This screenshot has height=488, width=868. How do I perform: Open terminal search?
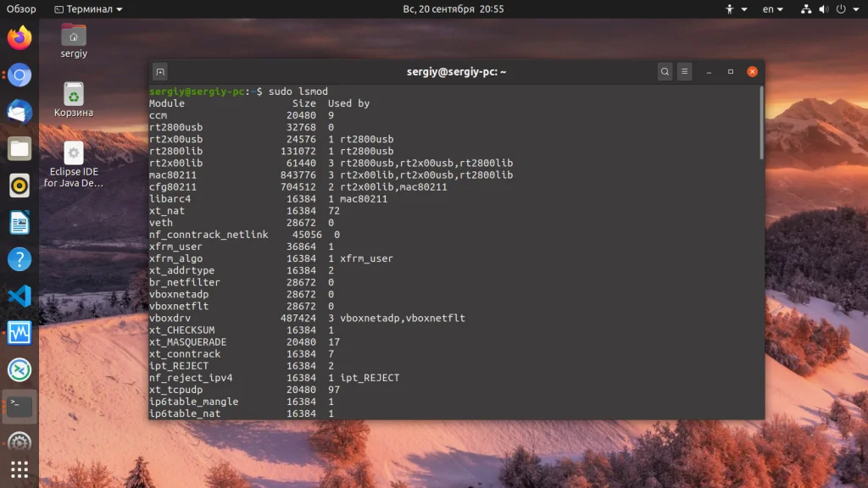(665, 71)
